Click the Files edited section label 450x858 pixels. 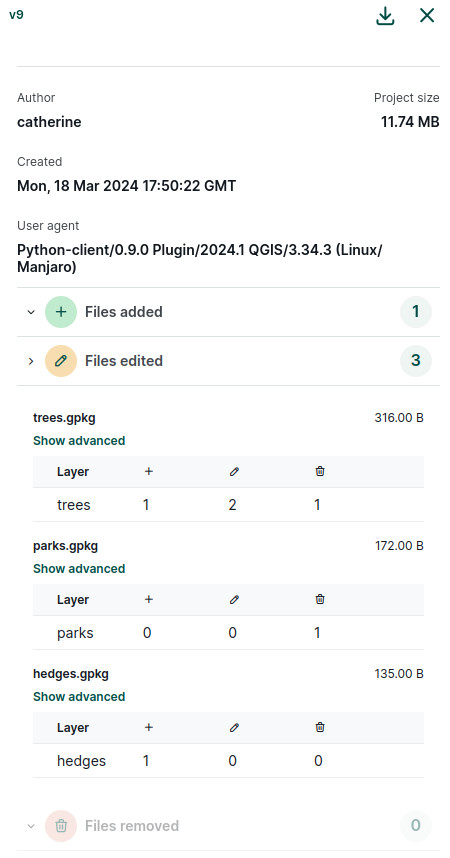click(124, 361)
